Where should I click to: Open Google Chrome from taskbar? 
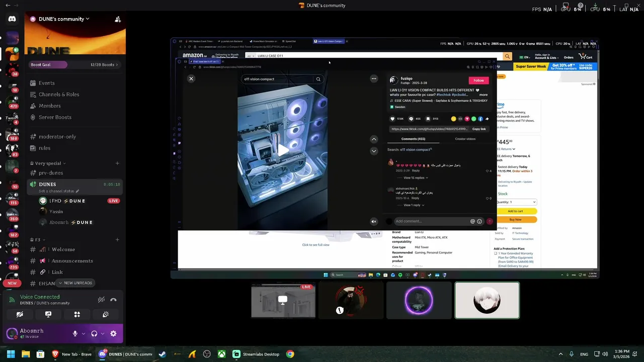(290, 354)
